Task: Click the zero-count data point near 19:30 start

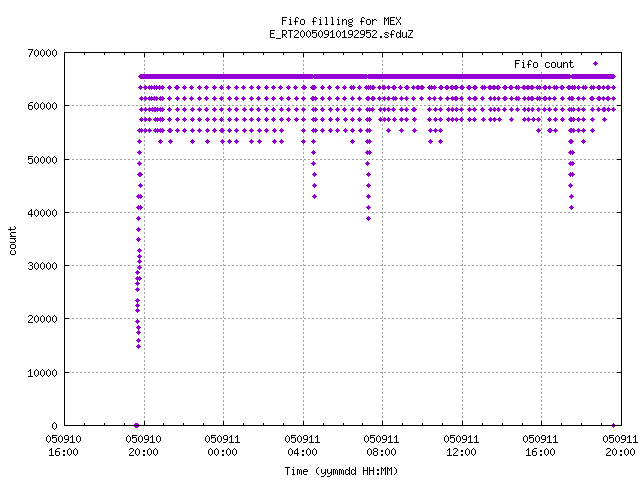Action: (x=136, y=426)
